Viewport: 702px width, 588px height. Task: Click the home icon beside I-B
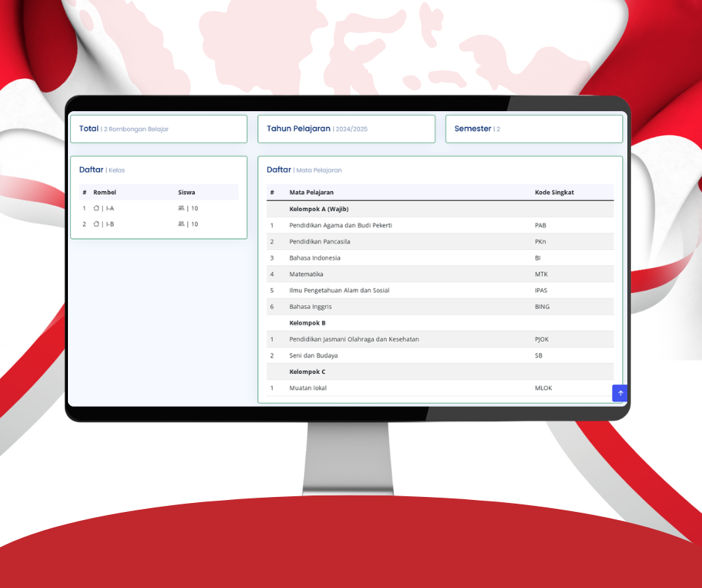tap(96, 224)
